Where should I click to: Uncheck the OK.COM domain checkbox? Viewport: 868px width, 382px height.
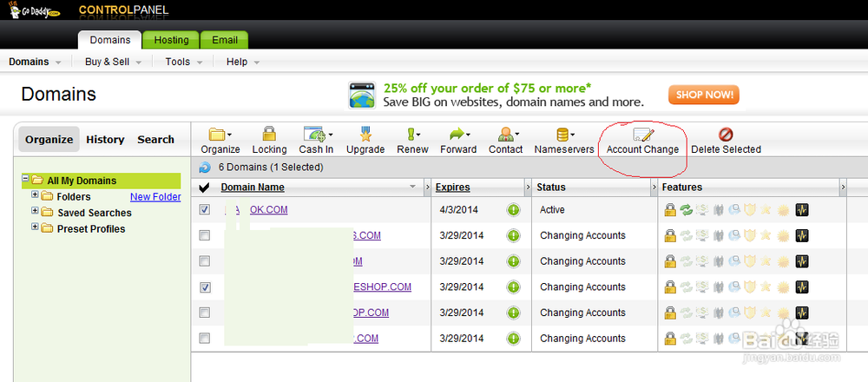coord(205,210)
